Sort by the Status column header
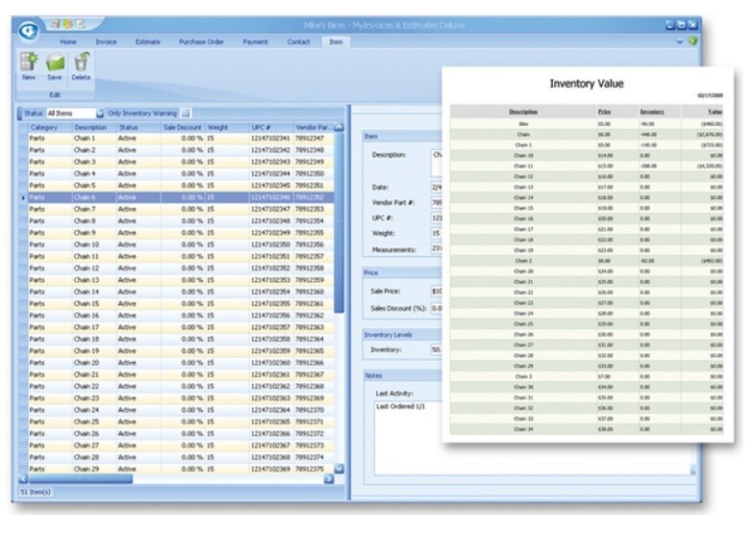 click(138, 127)
